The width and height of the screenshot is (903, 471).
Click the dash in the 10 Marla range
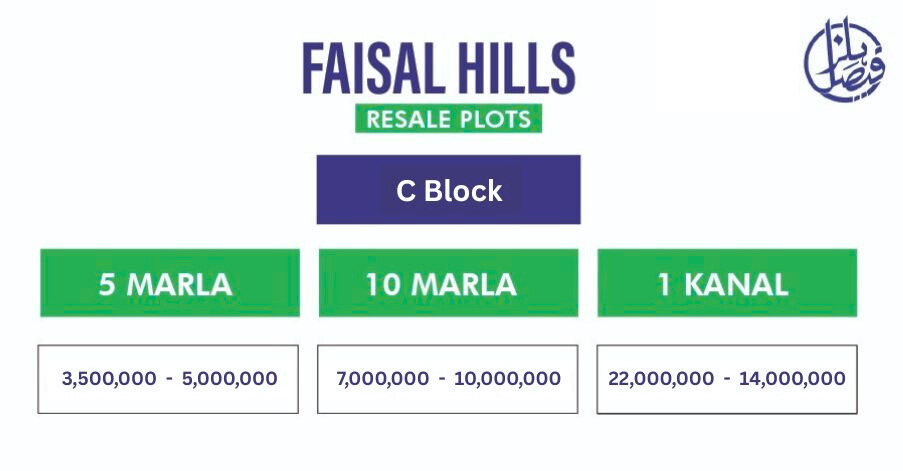point(443,379)
